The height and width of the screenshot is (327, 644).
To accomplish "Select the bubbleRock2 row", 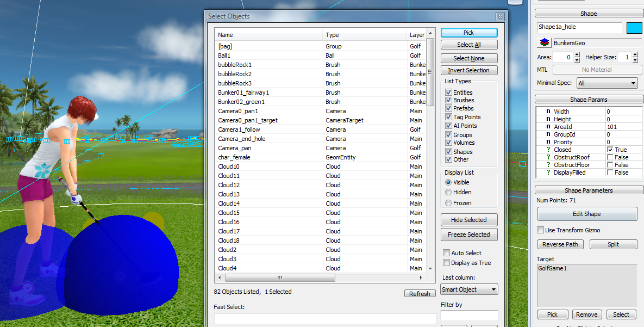I will coord(321,74).
